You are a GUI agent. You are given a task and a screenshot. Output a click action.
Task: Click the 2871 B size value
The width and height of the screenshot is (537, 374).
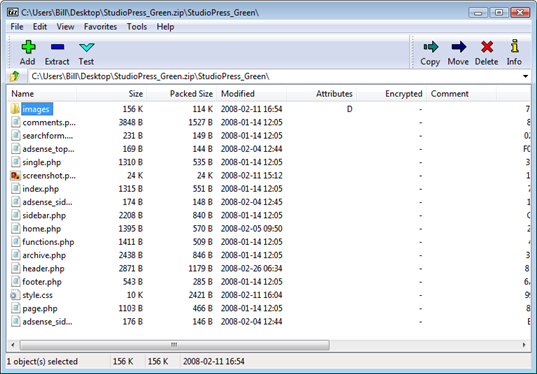coord(131,269)
